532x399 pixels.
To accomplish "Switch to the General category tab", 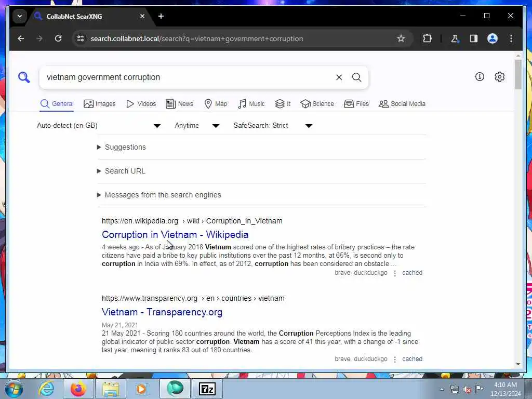I will click(x=57, y=104).
